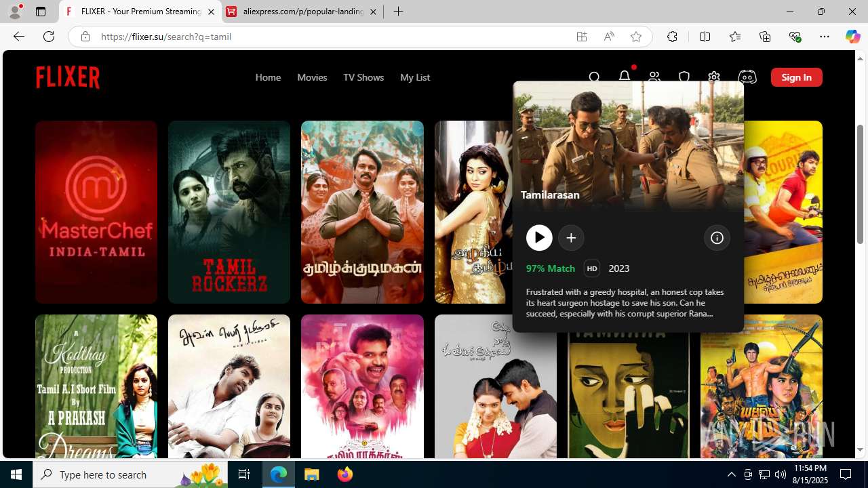Open MasterChef India-Tamil poster
Viewport: 868px width, 488px height.
(96, 212)
